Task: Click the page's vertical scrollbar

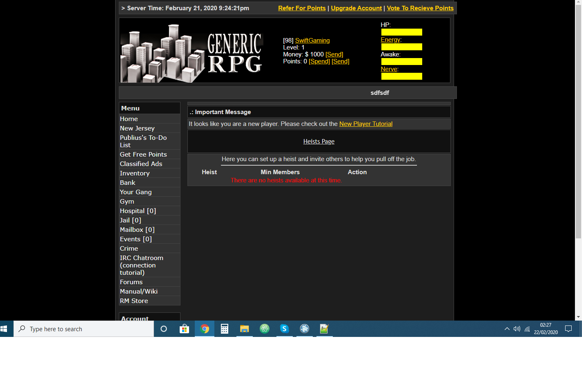Action: click(x=578, y=123)
